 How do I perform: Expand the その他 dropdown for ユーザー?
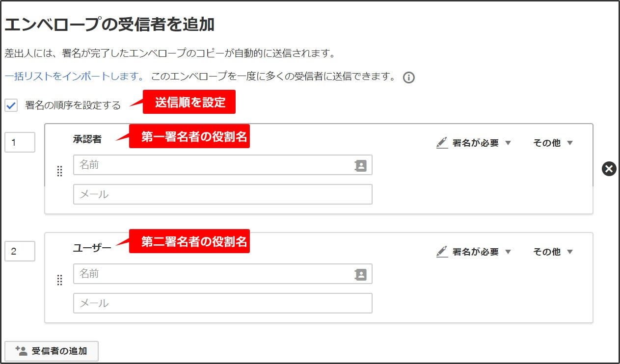coord(552,251)
